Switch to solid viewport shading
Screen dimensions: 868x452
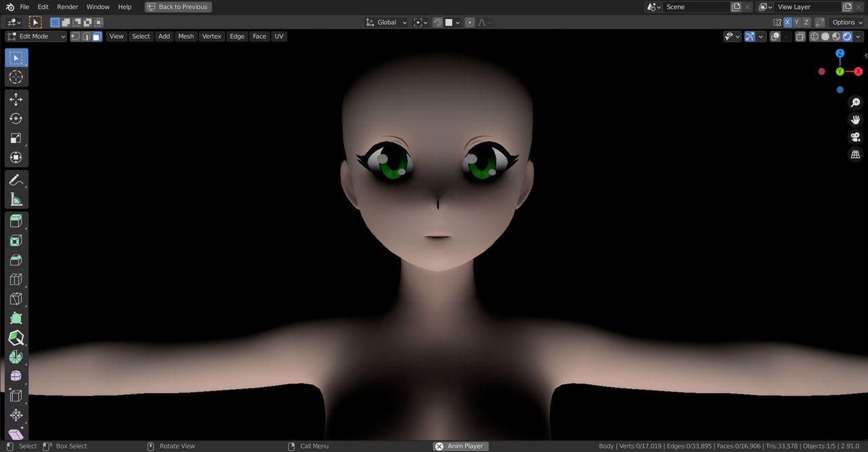[x=825, y=37]
